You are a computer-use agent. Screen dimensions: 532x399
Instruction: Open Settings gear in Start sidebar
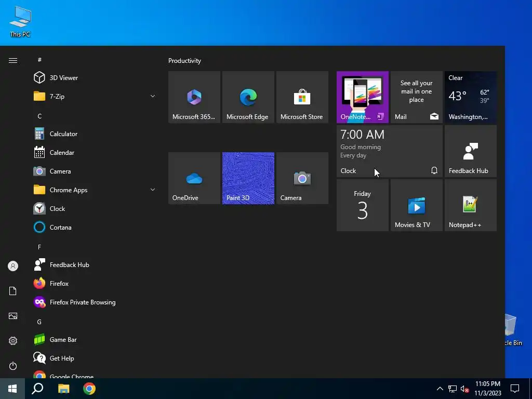[13, 341]
